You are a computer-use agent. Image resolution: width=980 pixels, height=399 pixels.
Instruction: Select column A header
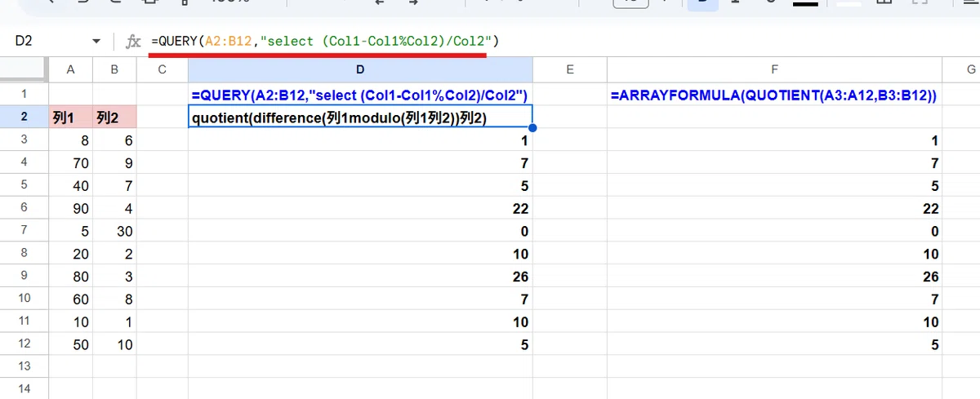70,70
